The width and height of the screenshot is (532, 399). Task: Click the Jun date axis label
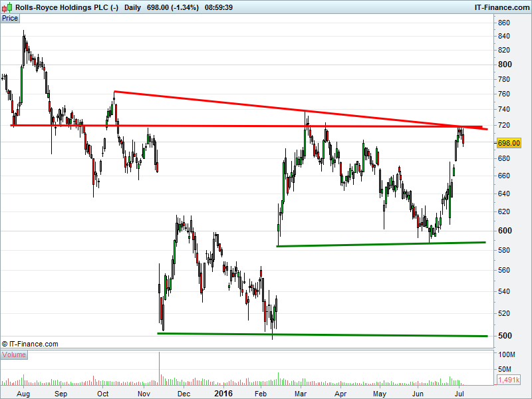418,394
